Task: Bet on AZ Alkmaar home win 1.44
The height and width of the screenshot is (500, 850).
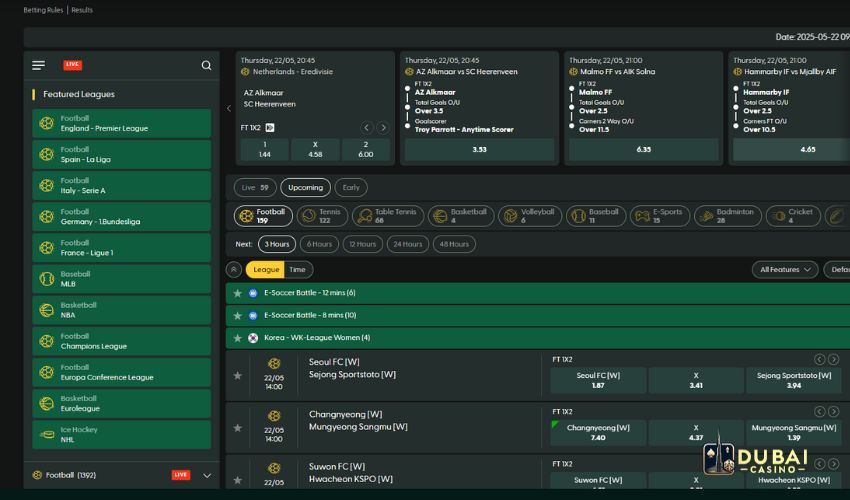Action: pyautogui.click(x=265, y=150)
